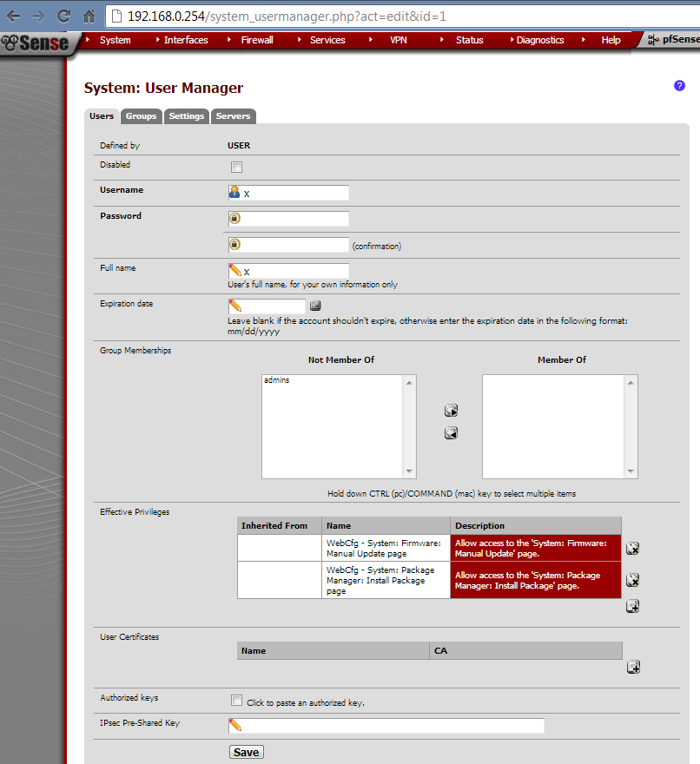Open the Diagnostics menu
This screenshot has height=764, width=700.
[x=539, y=40]
